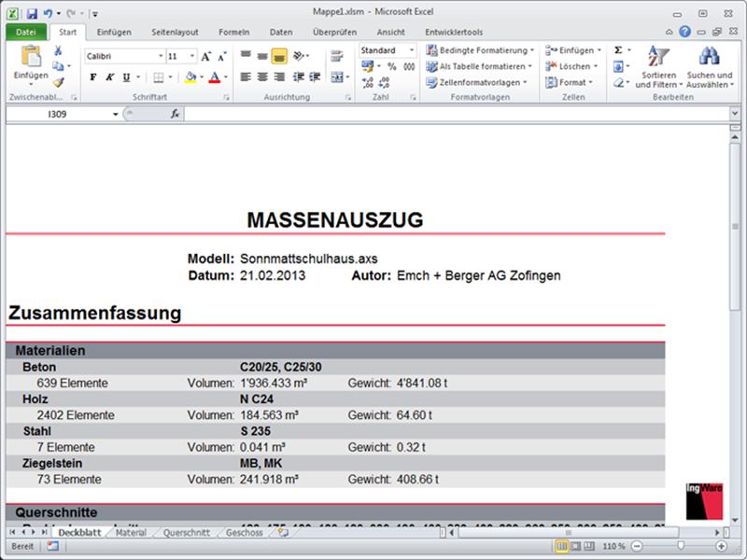This screenshot has width=747, height=560.
Task: Click the percent number format icon
Action: point(391,66)
